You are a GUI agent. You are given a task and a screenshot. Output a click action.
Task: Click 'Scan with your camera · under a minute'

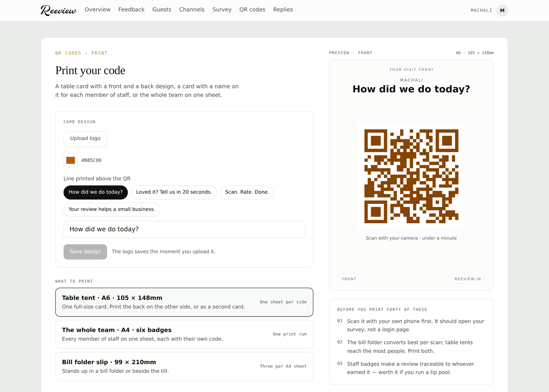tap(411, 238)
